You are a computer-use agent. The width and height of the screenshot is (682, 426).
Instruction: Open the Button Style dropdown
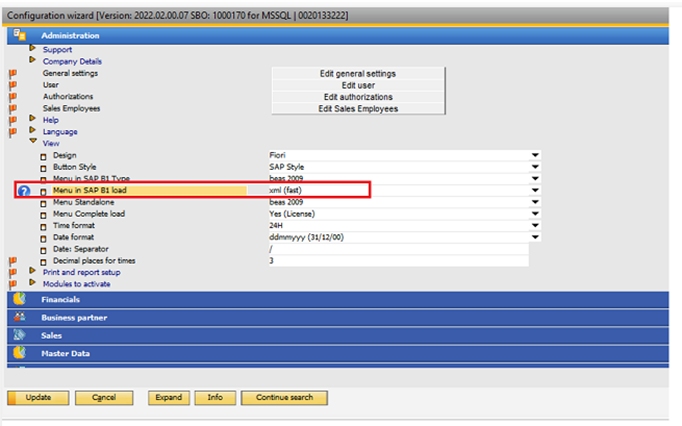point(535,167)
